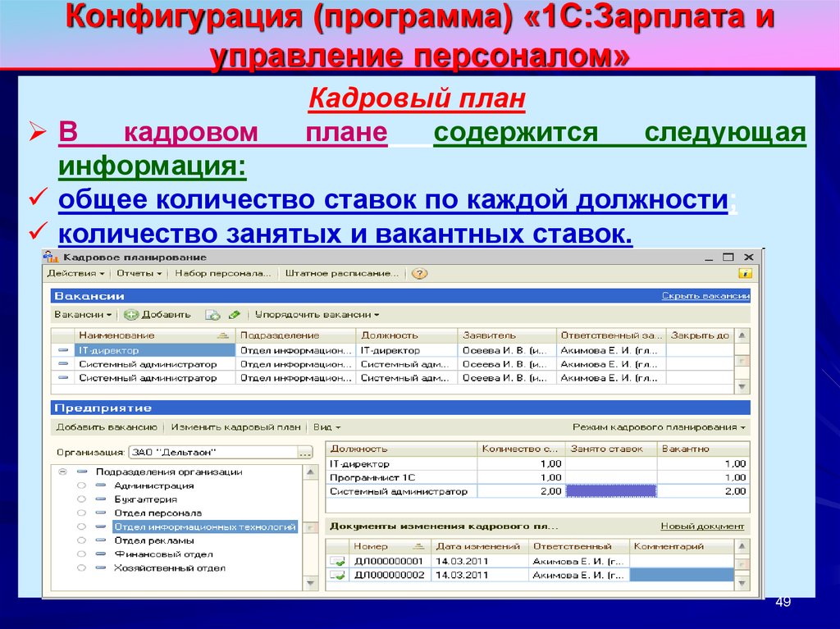Click the circle marker next to Финансовый отдел
This screenshot has width=840, height=629.
coord(81,554)
